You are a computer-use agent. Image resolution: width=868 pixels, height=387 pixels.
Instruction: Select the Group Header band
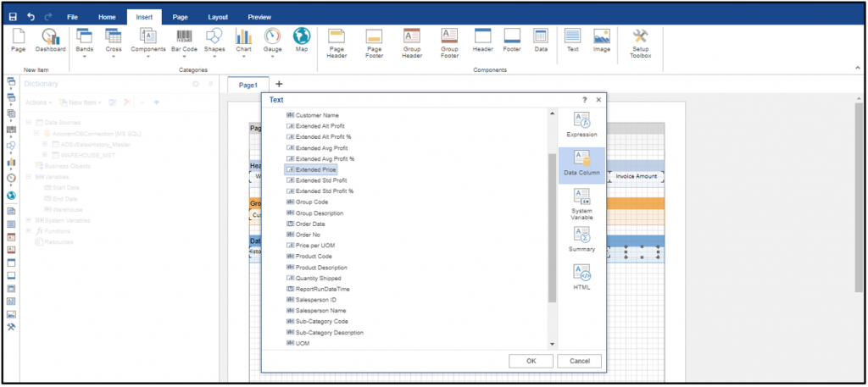412,44
